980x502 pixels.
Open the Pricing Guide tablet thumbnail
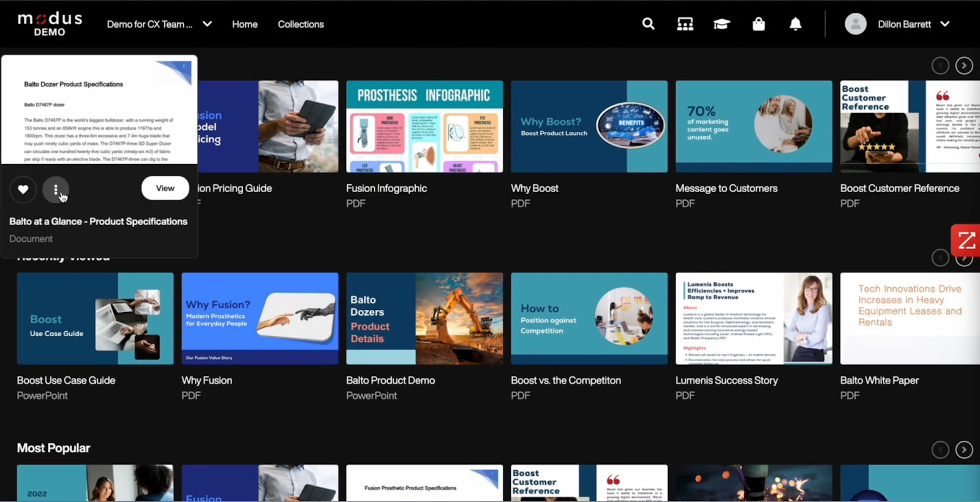[268, 126]
